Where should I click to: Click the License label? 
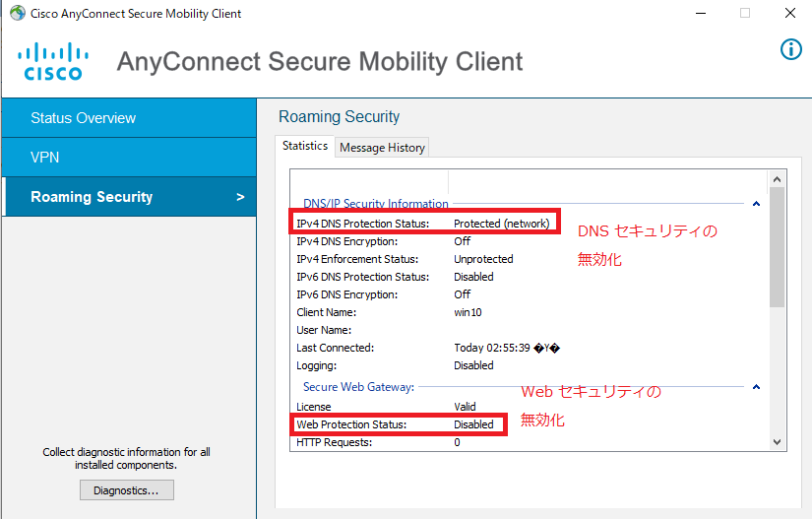pyautogui.click(x=313, y=407)
